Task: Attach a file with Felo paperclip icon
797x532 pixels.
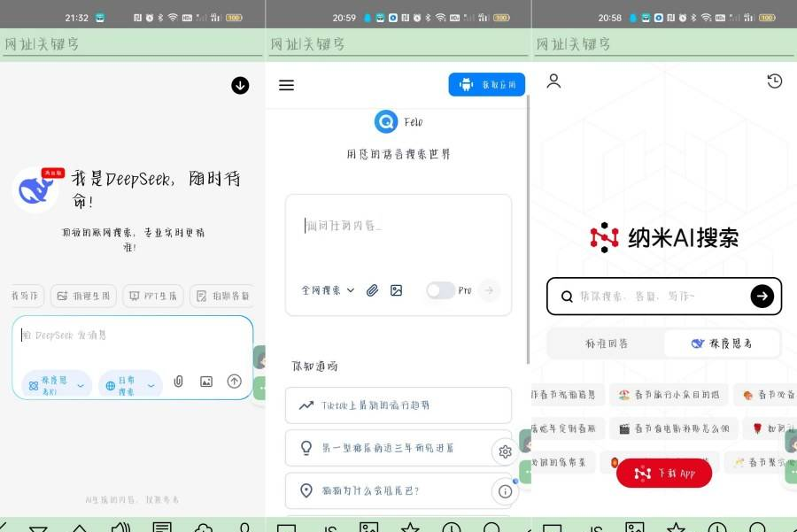Action: (373, 290)
